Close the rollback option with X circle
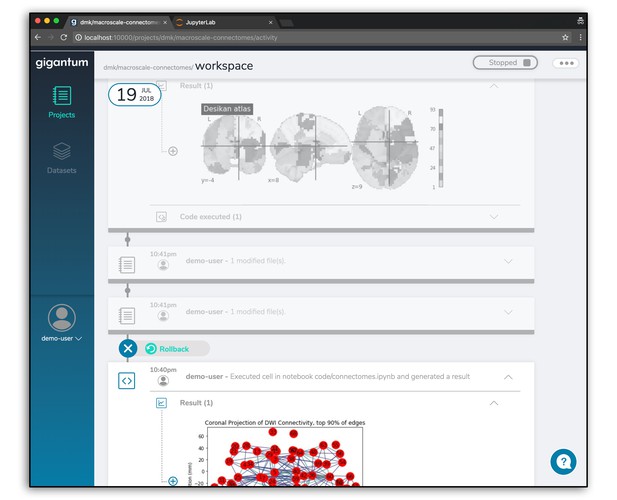 pos(128,349)
